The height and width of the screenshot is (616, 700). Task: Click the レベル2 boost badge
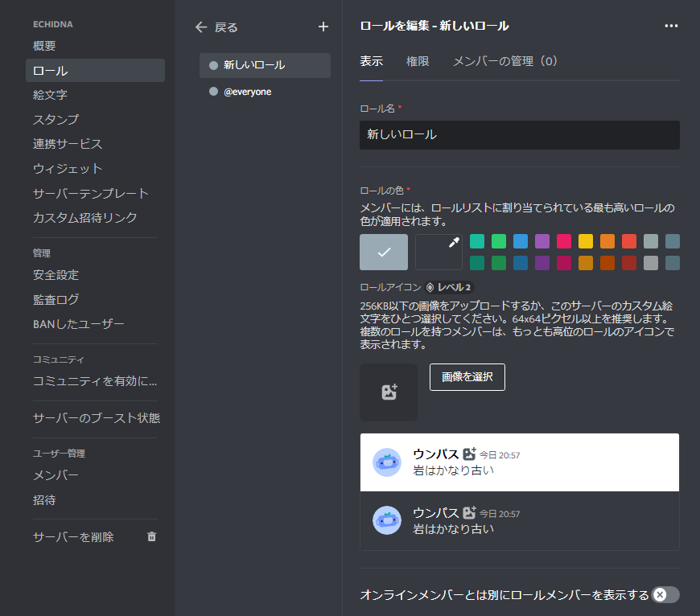[450, 287]
